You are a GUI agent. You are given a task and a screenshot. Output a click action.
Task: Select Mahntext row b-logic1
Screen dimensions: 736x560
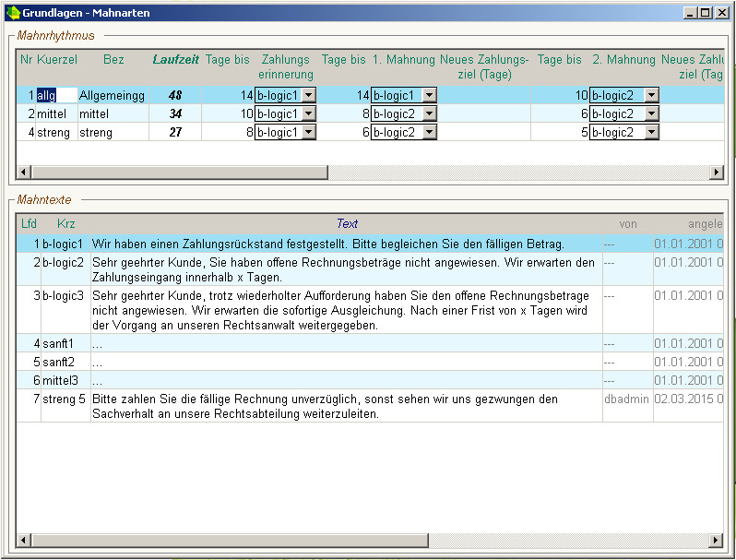click(370, 244)
